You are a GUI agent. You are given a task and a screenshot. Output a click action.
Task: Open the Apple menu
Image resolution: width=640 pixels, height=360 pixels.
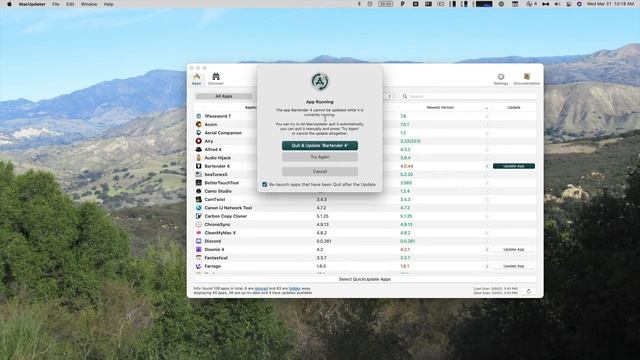tap(9, 4)
